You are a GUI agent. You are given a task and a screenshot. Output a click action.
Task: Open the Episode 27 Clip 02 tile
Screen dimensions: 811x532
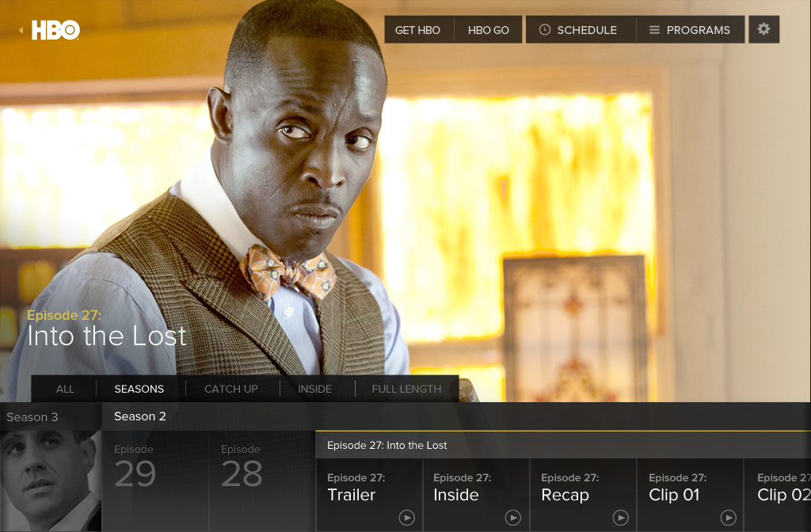coord(778,496)
